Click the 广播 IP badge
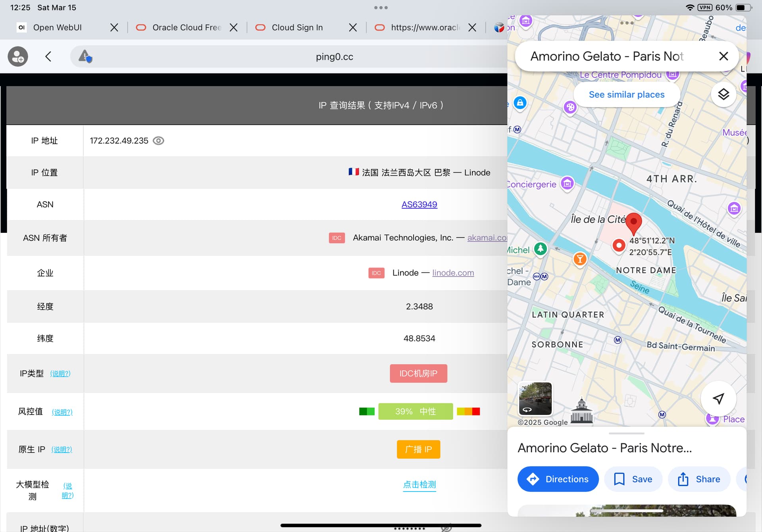 (418, 449)
